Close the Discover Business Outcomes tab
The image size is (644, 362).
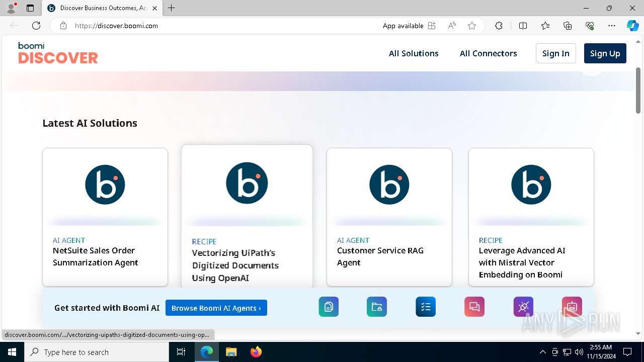pos(154,8)
